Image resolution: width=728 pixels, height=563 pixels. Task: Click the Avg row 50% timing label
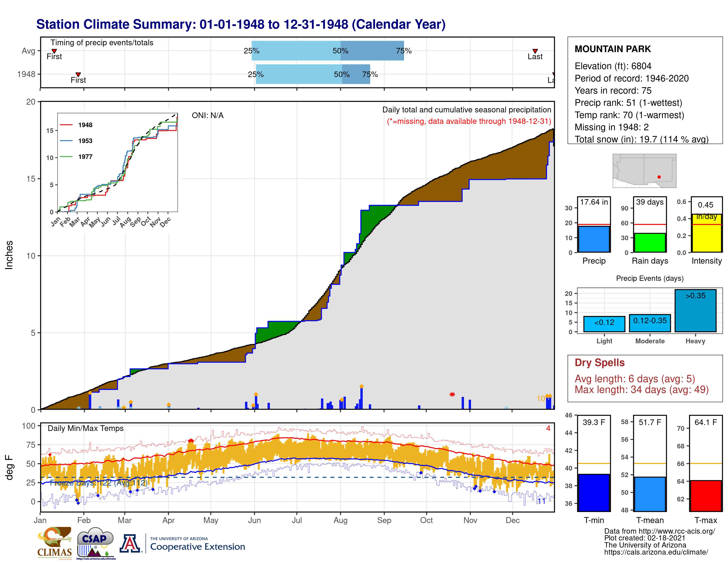(340, 51)
